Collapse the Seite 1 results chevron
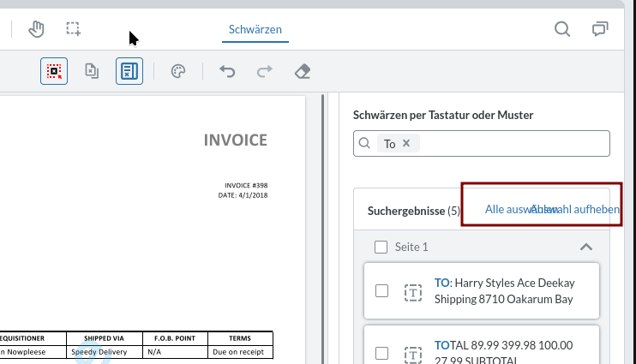This screenshot has width=636, height=364. 586,248
